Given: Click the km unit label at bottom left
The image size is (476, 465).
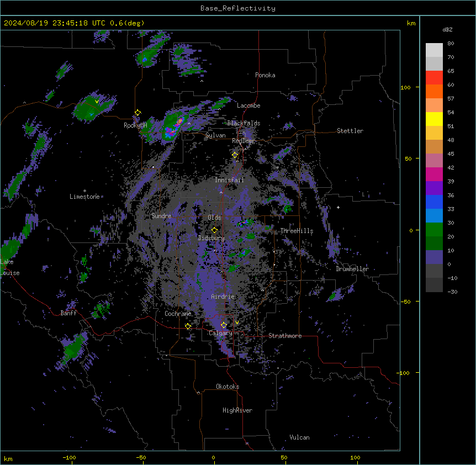Looking at the screenshot, I should (8, 458).
